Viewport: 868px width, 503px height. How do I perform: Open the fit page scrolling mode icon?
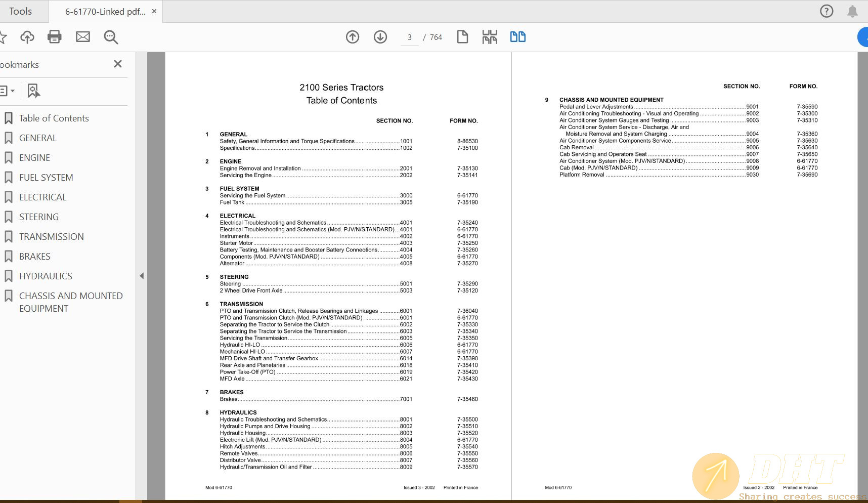tap(490, 37)
